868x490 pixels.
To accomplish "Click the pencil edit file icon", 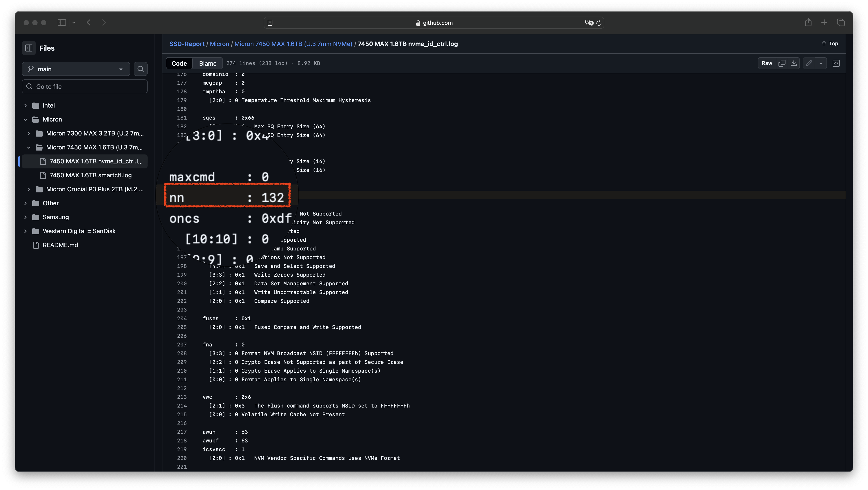I will click(809, 63).
